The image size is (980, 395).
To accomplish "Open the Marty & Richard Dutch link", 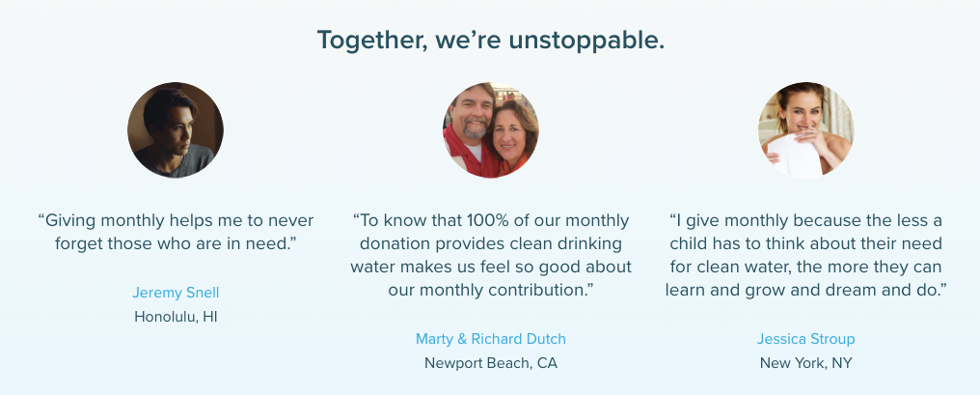I will point(491,339).
